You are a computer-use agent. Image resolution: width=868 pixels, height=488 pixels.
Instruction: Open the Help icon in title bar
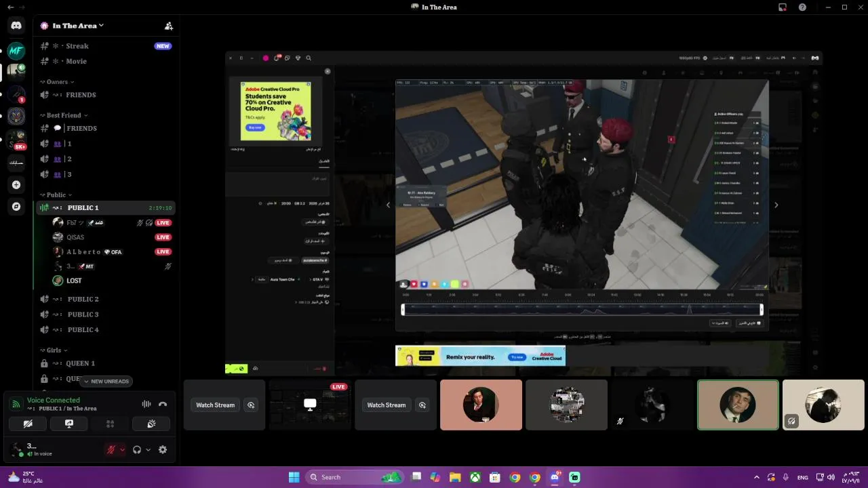[x=803, y=7]
